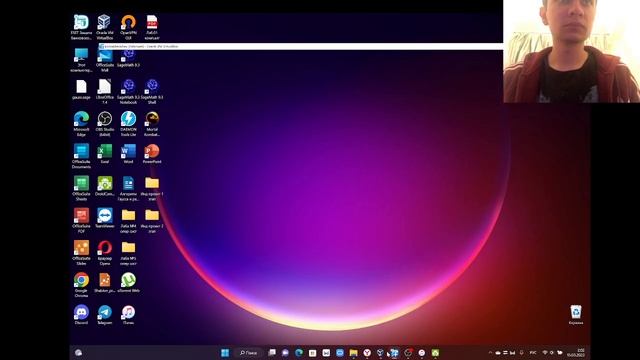
Task: Open the folder right of TeamViewer
Action: coord(128,220)
